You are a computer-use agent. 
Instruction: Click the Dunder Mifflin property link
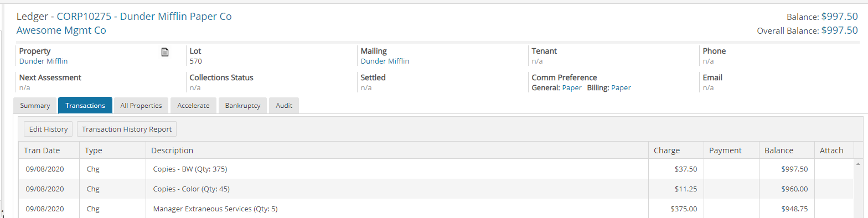point(43,61)
